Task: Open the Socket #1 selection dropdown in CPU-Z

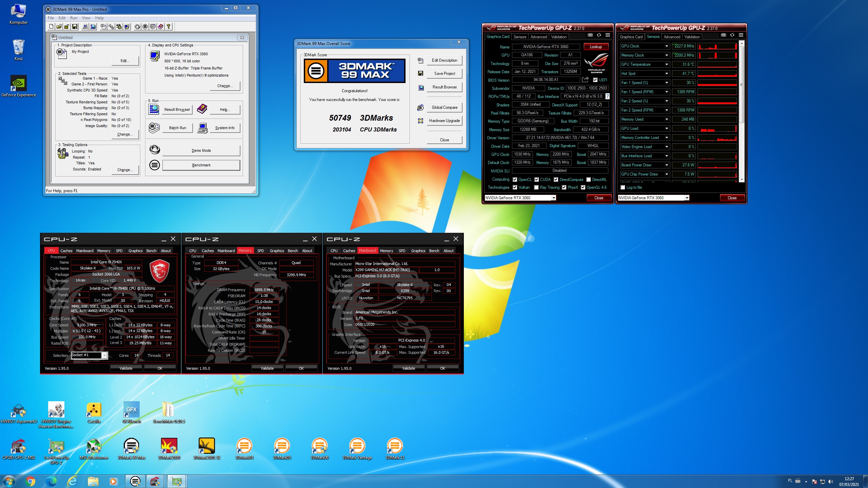Action: coord(104,355)
